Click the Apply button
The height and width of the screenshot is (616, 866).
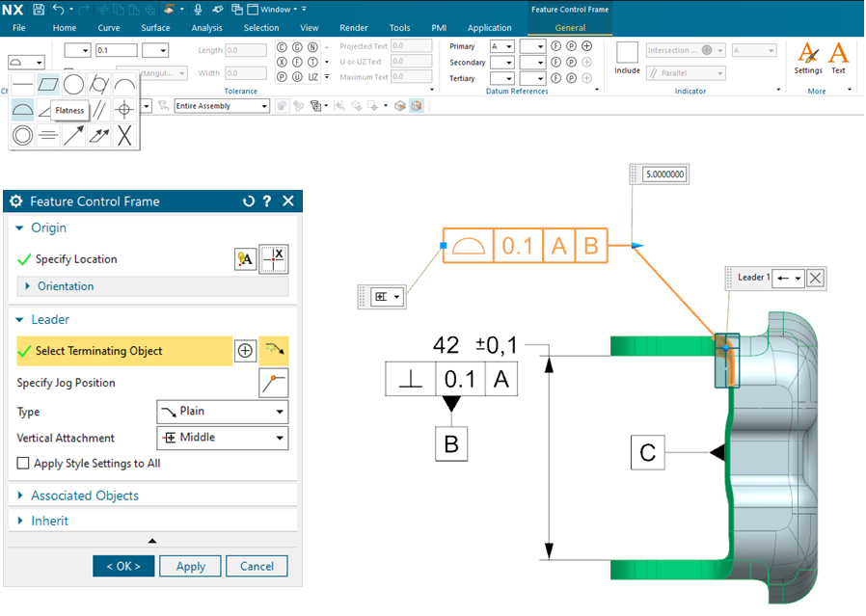tap(191, 566)
